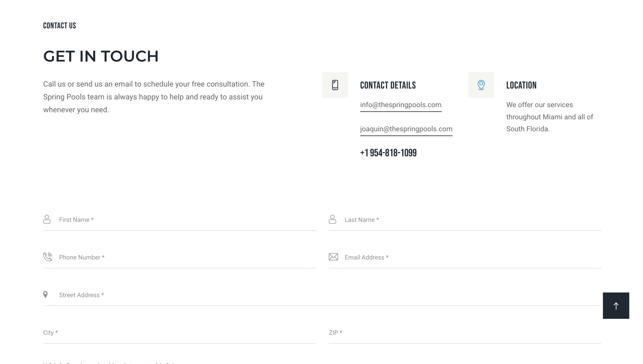Click the person icon beside Last Name
Screen dimensions: 643x364
click(x=332, y=219)
